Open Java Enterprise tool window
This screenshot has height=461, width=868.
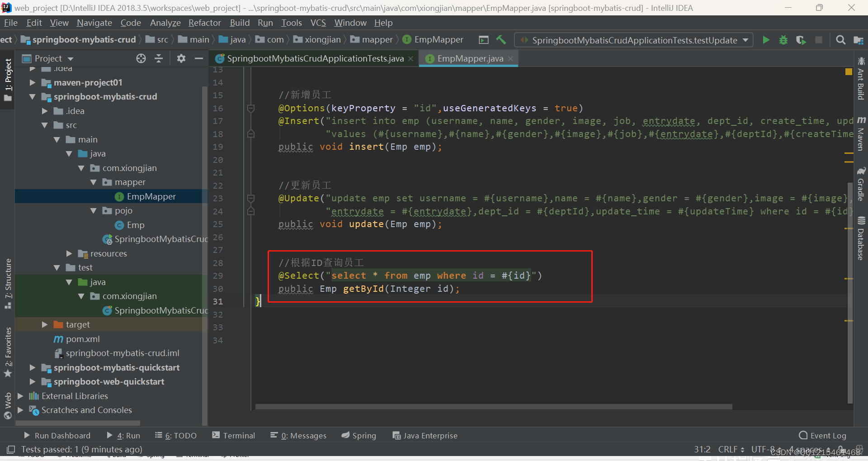pyautogui.click(x=425, y=435)
